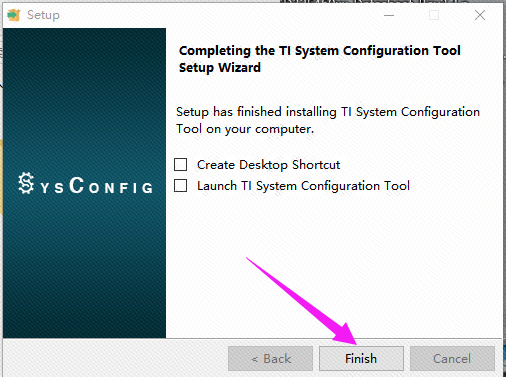Click the Finish button
This screenshot has width=506, height=377.
(x=361, y=359)
